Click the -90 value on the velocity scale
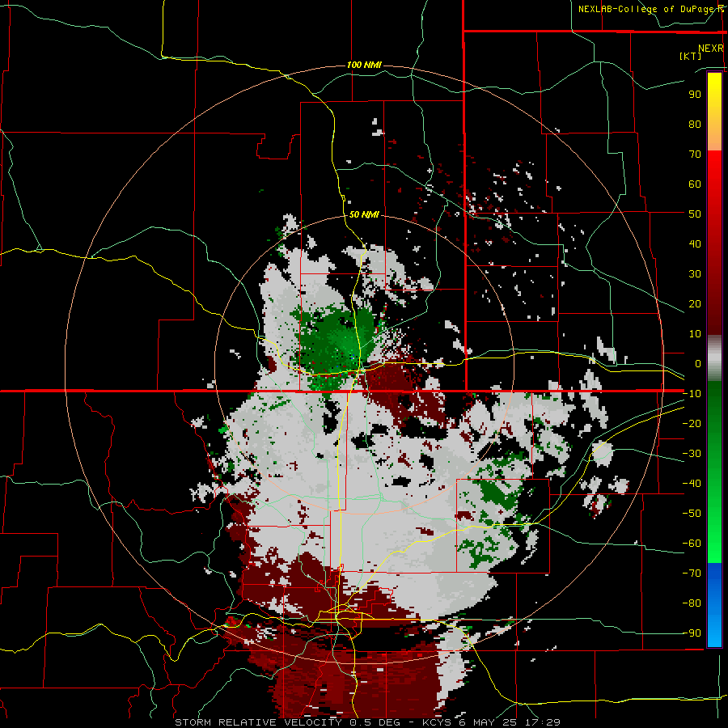 pyautogui.click(x=692, y=633)
